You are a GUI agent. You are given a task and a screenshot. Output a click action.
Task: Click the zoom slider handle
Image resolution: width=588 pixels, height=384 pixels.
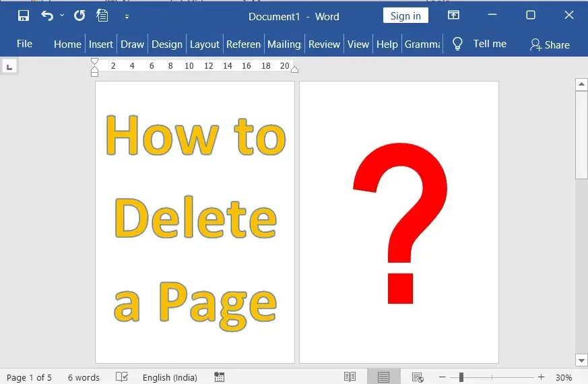tap(461, 377)
